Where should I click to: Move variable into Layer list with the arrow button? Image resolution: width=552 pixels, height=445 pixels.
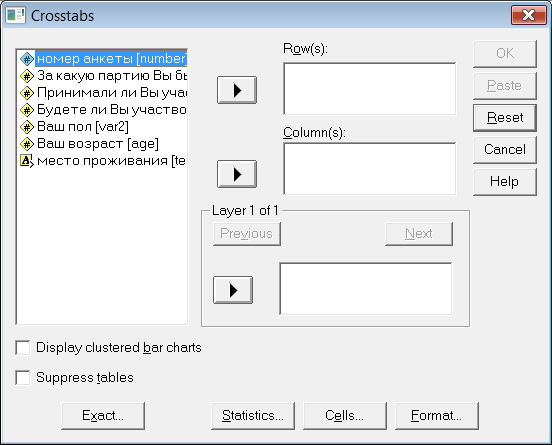(233, 290)
